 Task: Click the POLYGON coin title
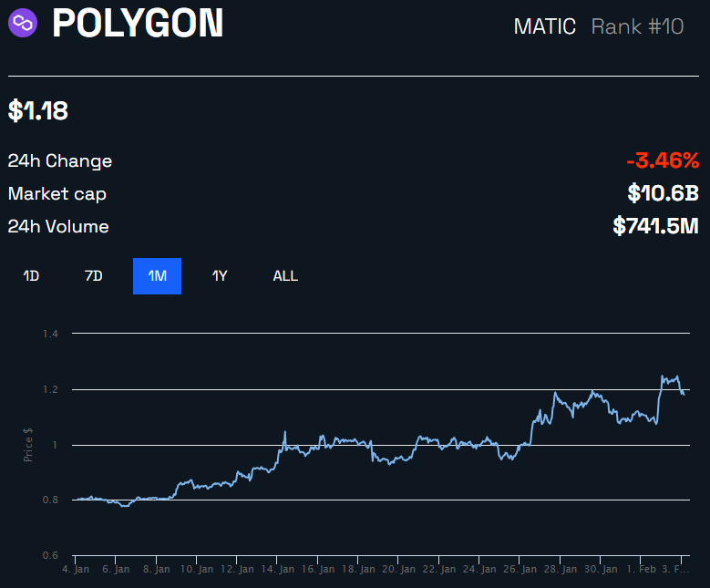pyautogui.click(x=138, y=24)
